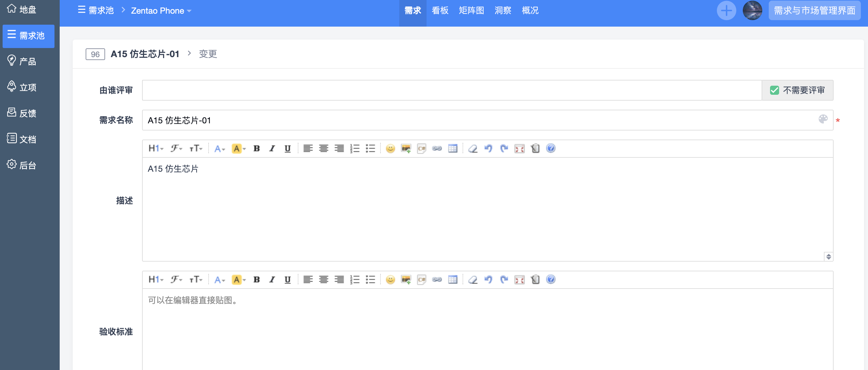The height and width of the screenshot is (370, 868).
Task: Click insert image icon in description toolbar
Action: coord(406,148)
